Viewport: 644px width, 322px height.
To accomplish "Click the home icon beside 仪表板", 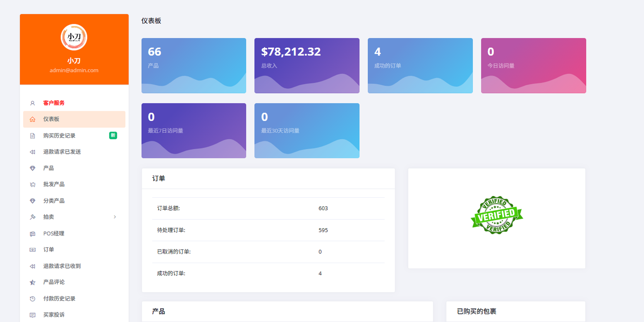I will (x=33, y=119).
